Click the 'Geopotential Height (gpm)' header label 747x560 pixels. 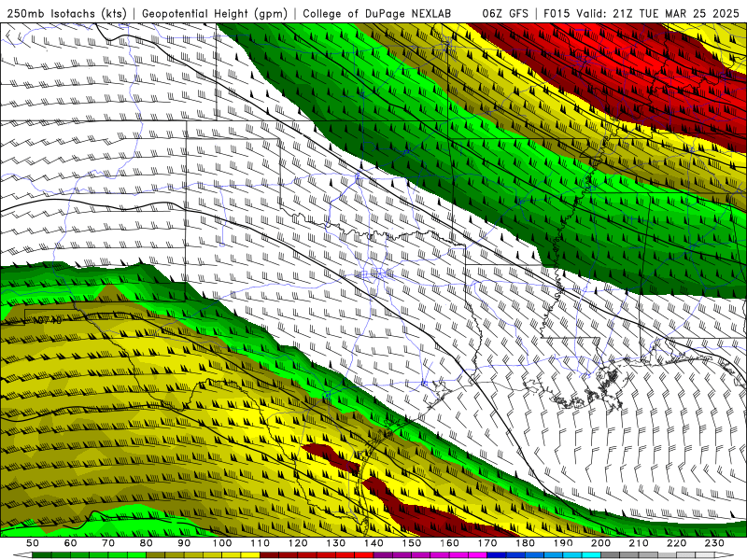215,13
